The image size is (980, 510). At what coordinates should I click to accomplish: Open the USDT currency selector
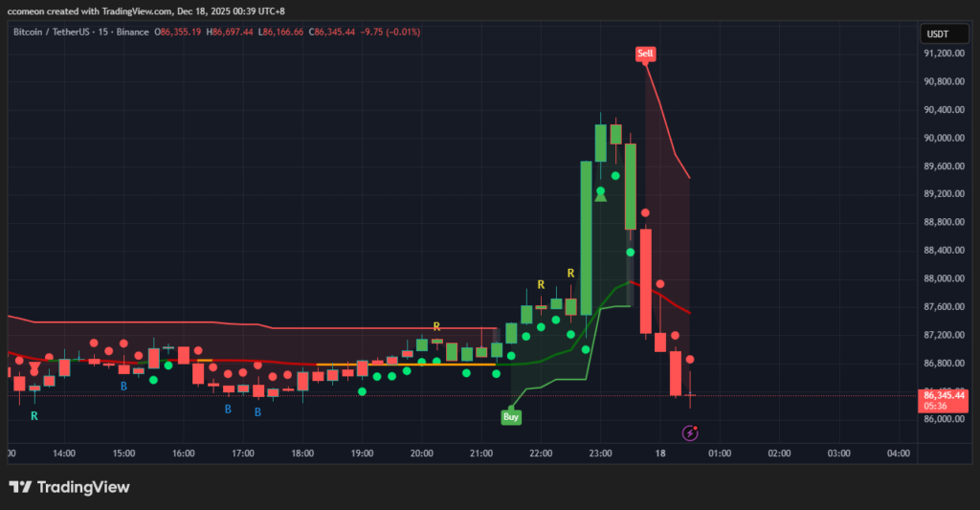[x=936, y=33]
